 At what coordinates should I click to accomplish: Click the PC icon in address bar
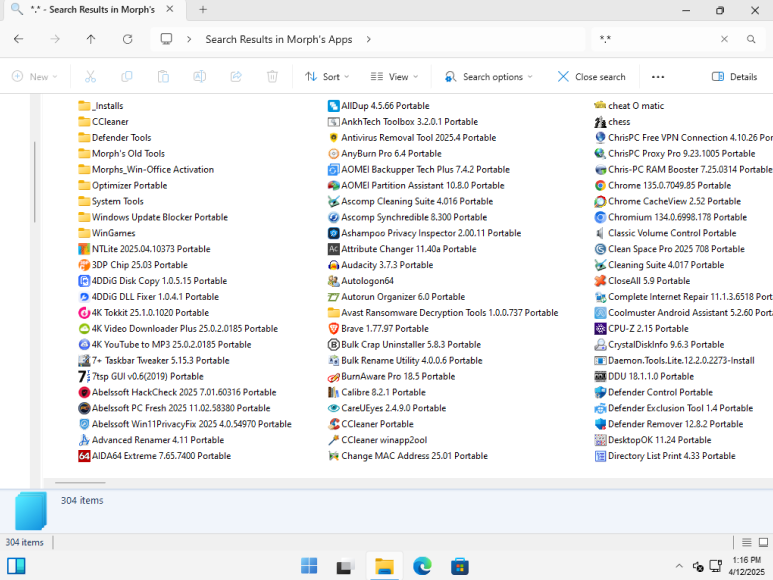coord(167,39)
